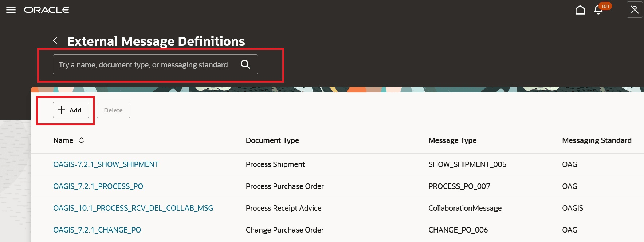Open the user profile menu icon

tap(634, 10)
